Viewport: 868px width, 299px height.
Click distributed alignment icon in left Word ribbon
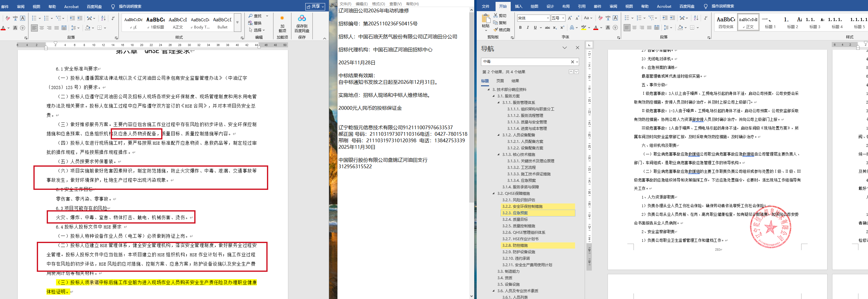pyautogui.click(x=64, y=28)
